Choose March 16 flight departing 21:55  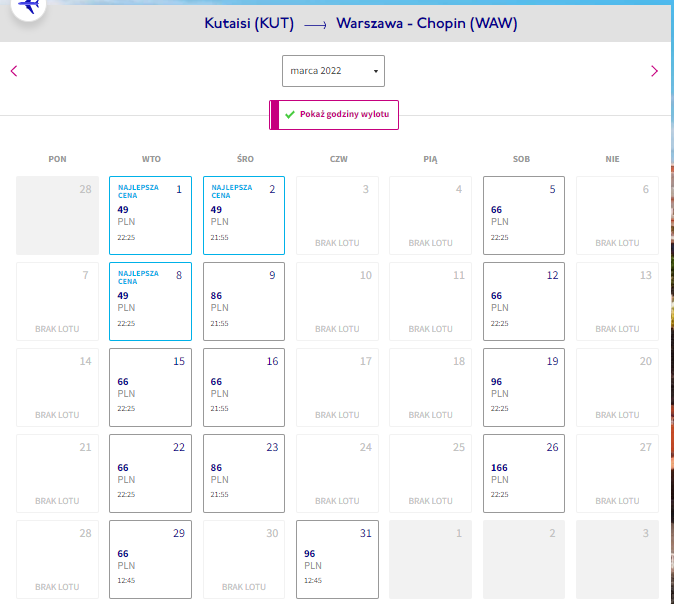244,387
